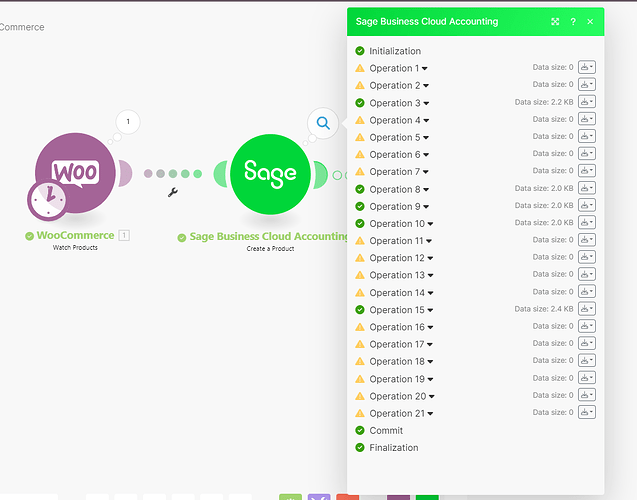The height and width of the screenshot is (500, 637).
Task: Download output for Operation 5
Action: pyautogui.click(x=587, y=136)
